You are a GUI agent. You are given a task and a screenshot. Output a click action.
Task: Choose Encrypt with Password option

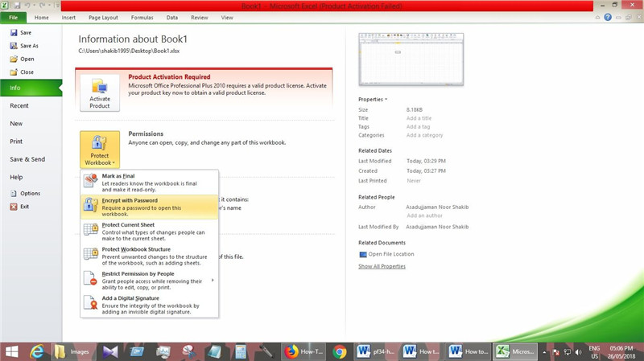(x=149, y=207)
